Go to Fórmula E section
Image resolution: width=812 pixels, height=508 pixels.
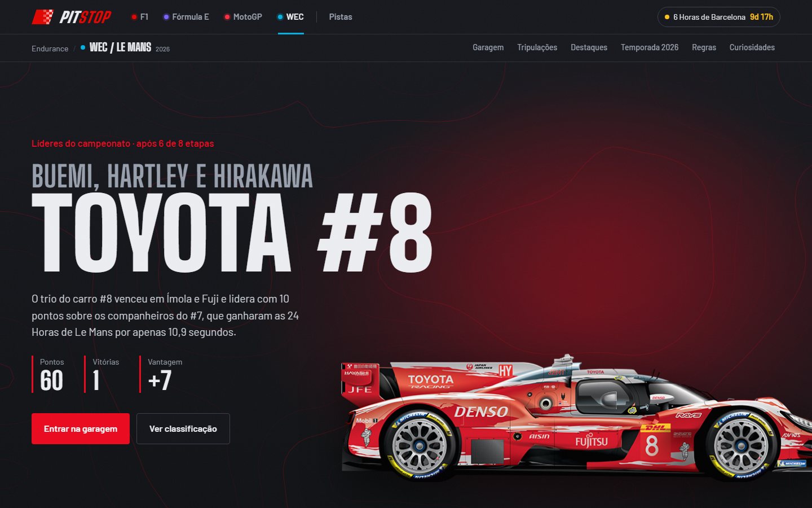pos(186,17)
